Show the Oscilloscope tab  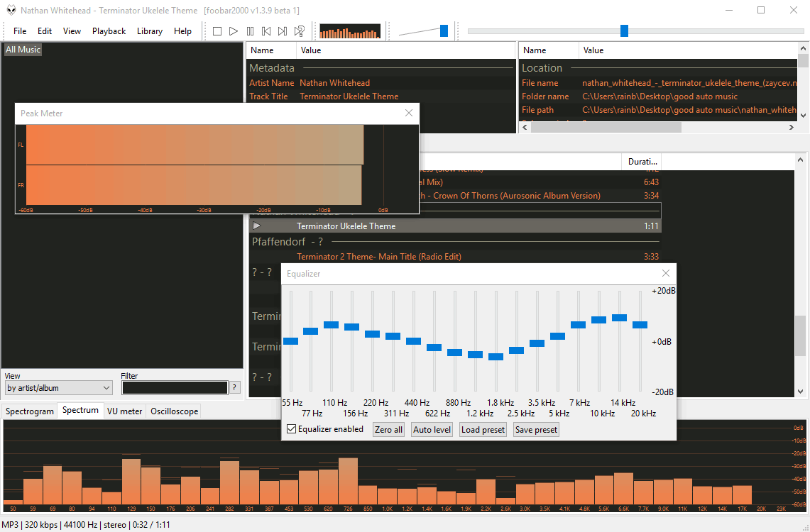click(x=175, y=411)
